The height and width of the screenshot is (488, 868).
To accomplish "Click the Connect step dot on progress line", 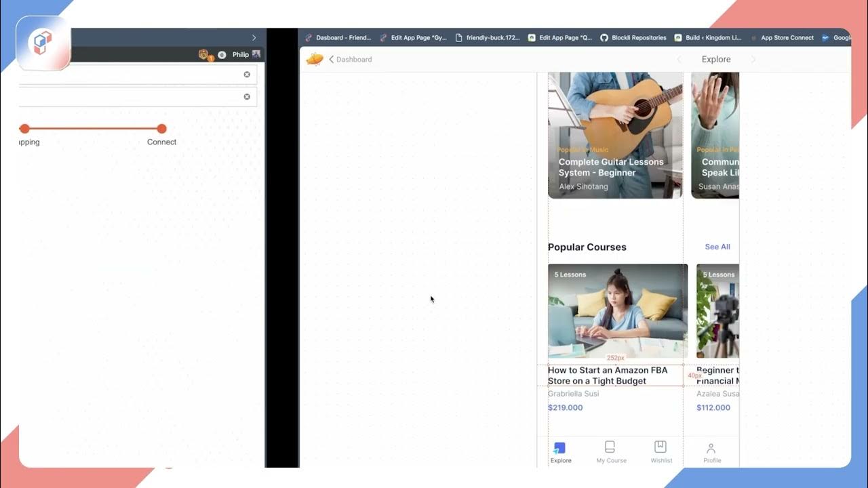I will (x=161, y=129).
